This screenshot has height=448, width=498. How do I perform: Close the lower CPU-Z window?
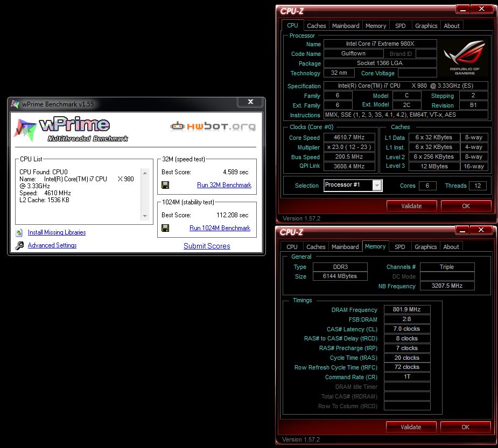pyautogui.click(x=481, y=230)
